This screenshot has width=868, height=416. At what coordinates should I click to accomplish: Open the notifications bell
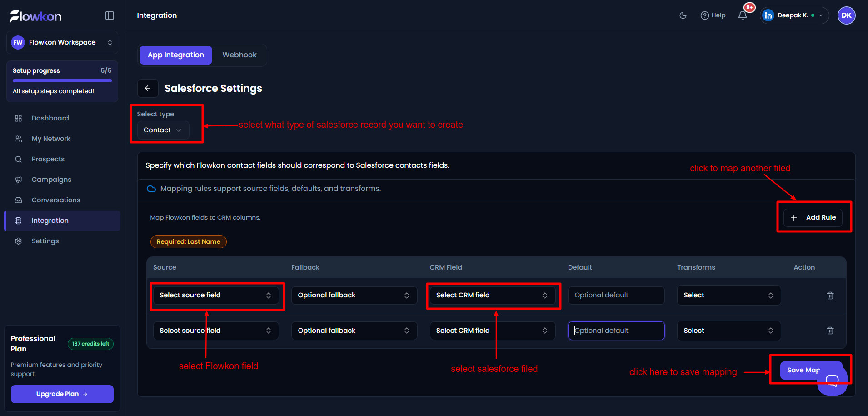pos(743,15)
